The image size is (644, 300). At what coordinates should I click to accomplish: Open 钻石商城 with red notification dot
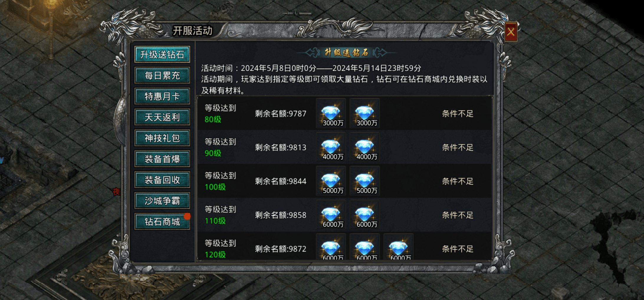click(x=162, y=222)
